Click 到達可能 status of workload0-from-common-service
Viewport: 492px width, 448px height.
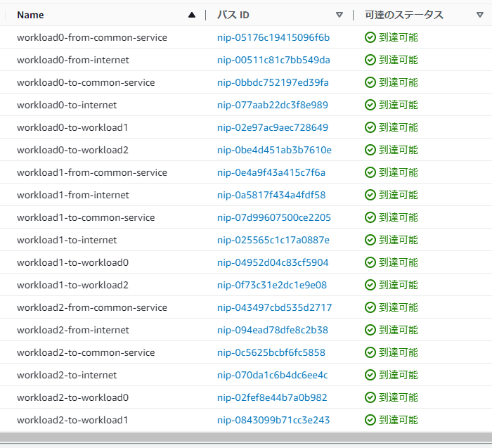click(x=391, y=37)
